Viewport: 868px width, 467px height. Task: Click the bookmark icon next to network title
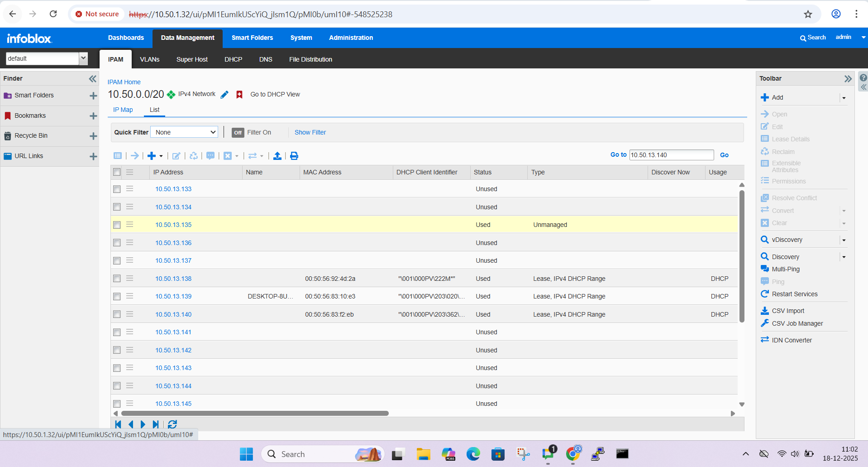239,95
